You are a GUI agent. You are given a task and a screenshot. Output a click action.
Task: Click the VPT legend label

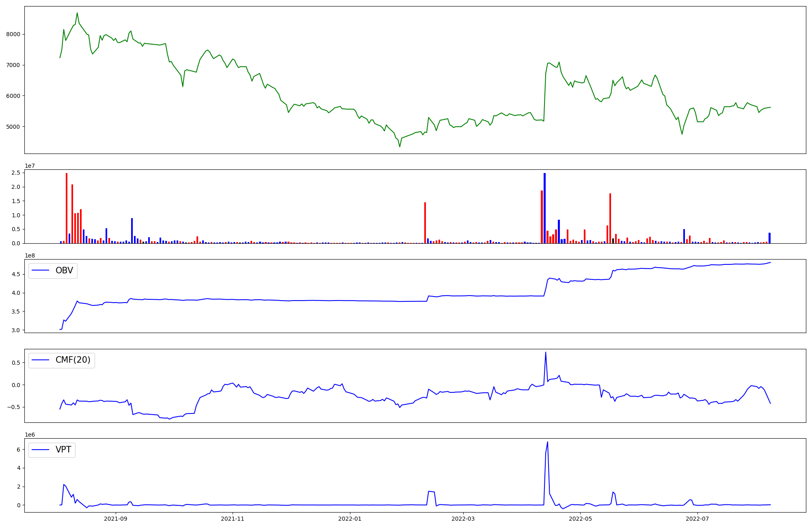click(63, 450)
